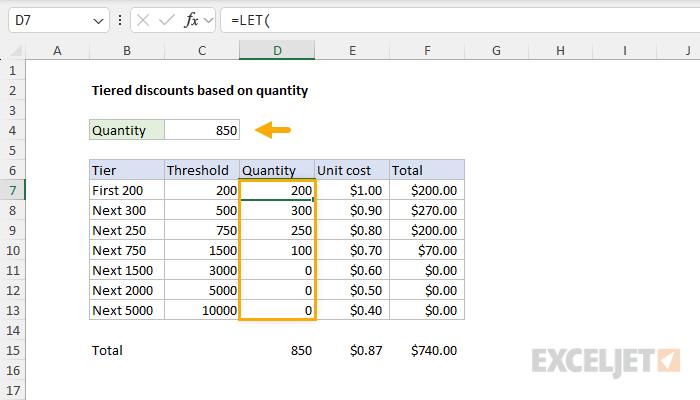
Task: Select column C header
Action: coord(202,50)
